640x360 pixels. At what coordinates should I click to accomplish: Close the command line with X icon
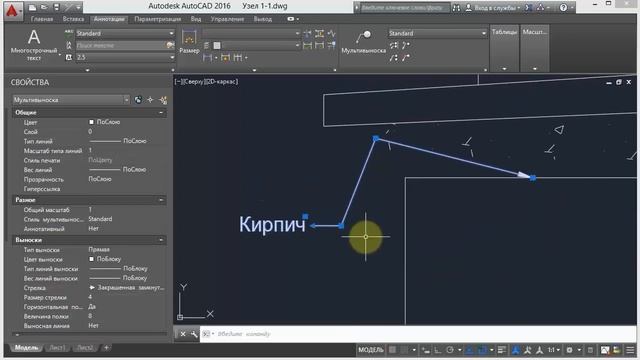pos(183,334)
